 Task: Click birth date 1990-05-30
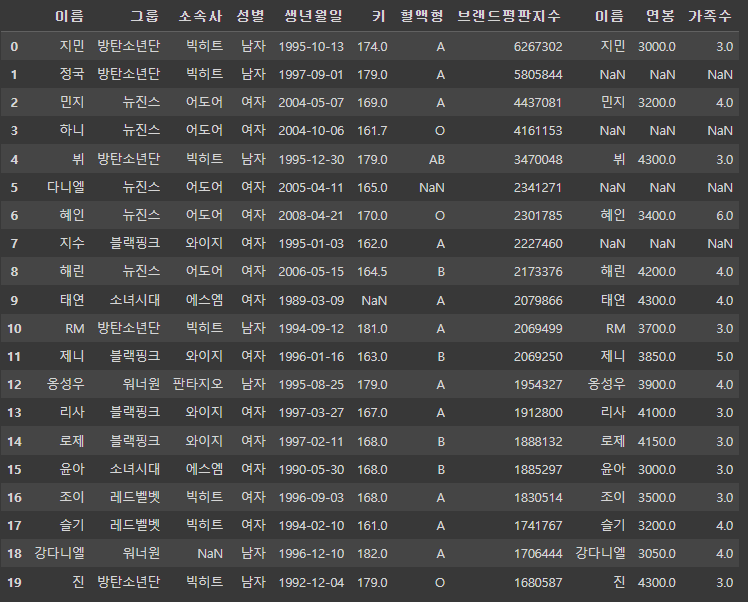(311, 470)
